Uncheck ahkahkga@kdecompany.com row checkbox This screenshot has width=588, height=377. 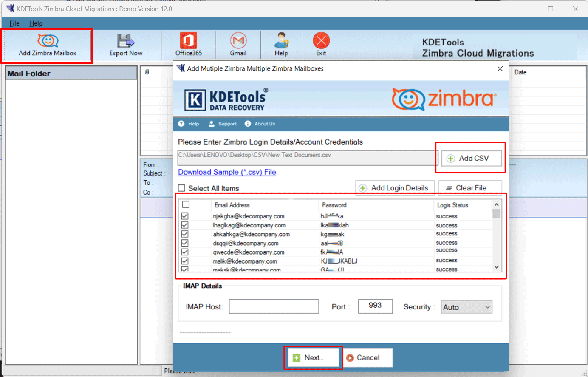click(185, 234)
